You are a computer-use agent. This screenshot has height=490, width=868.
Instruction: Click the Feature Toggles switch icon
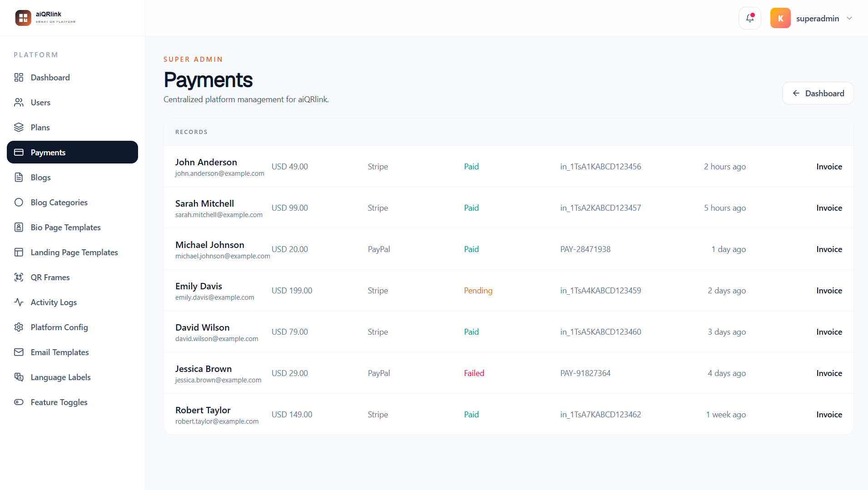point(19,402)
